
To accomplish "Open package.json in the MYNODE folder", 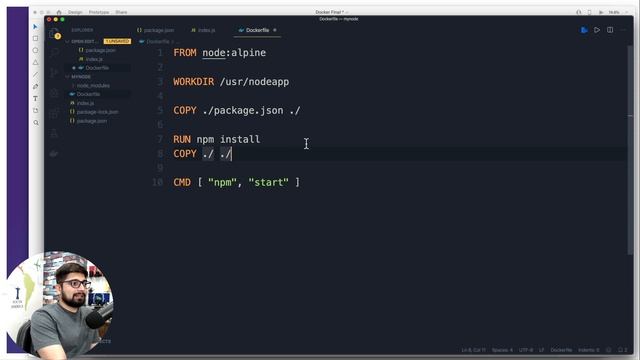I will click(x=89, y=121).
